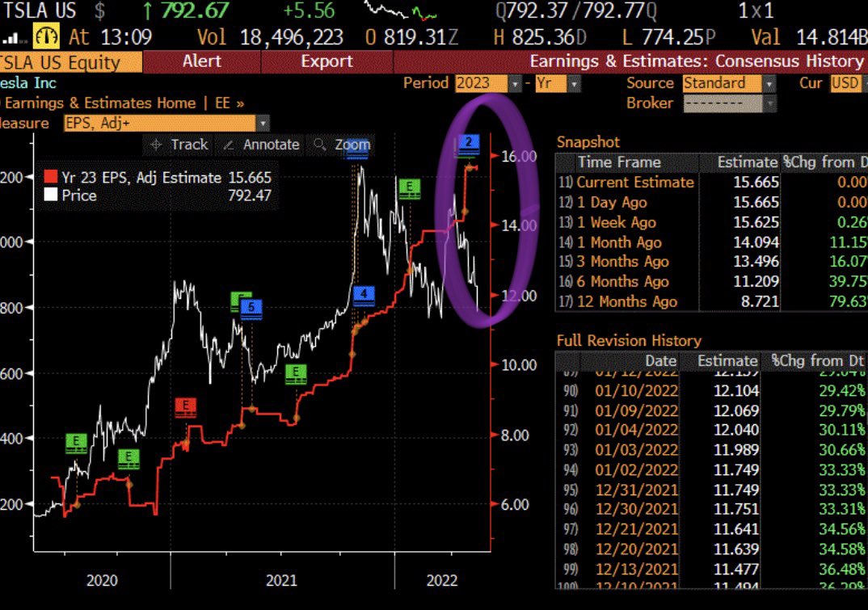Click the 12.104 estimate value
The height and width of the screenshot is (610, 868).
click(x=736, y=391)
